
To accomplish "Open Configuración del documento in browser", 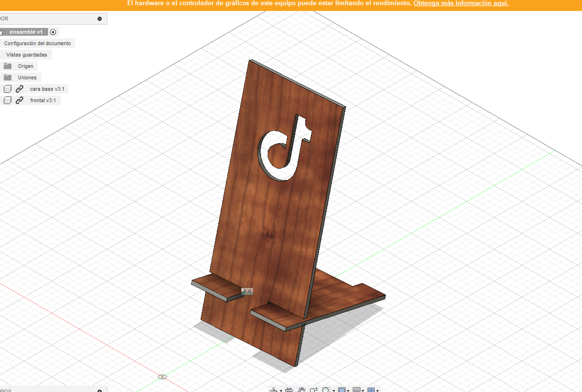I will coord(38,43).
